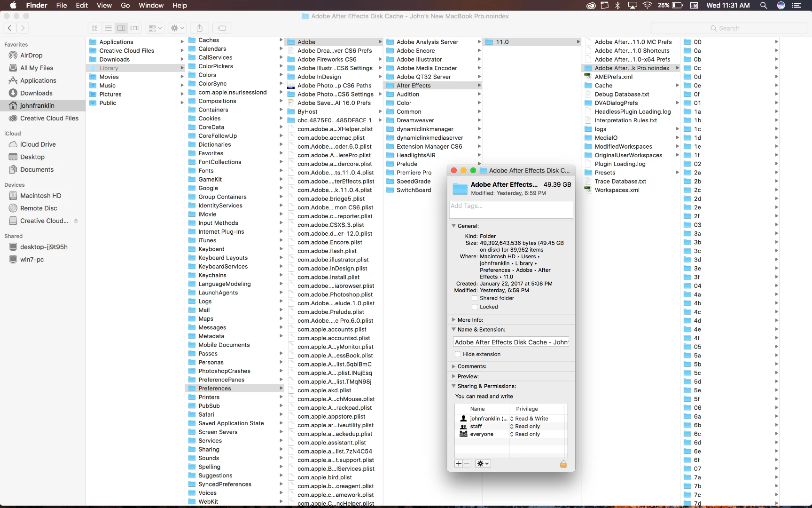Select Remote Disc under Devices
This screenshot has width=812, height=508.
[39, 208]
